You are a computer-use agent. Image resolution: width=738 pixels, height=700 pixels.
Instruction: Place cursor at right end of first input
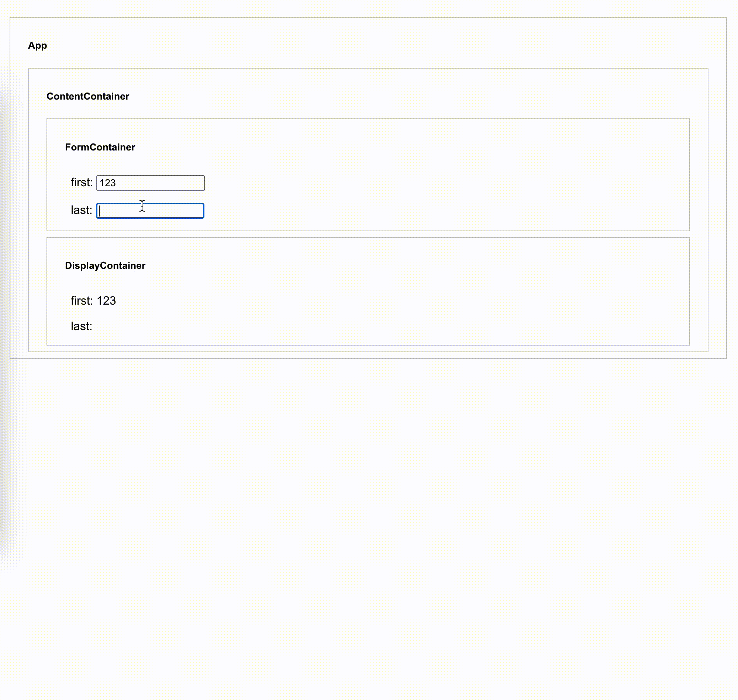click(200, 183)
